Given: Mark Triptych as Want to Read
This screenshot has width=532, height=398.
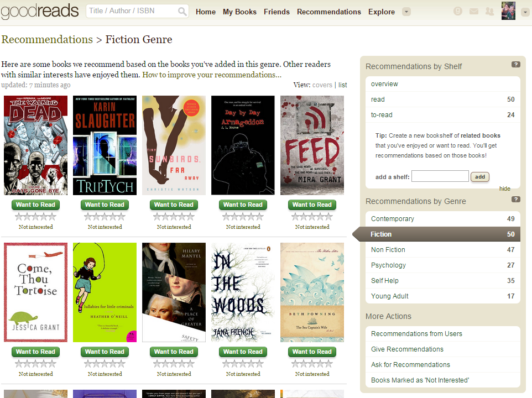Looking at the screenshot, I should 105,205.
